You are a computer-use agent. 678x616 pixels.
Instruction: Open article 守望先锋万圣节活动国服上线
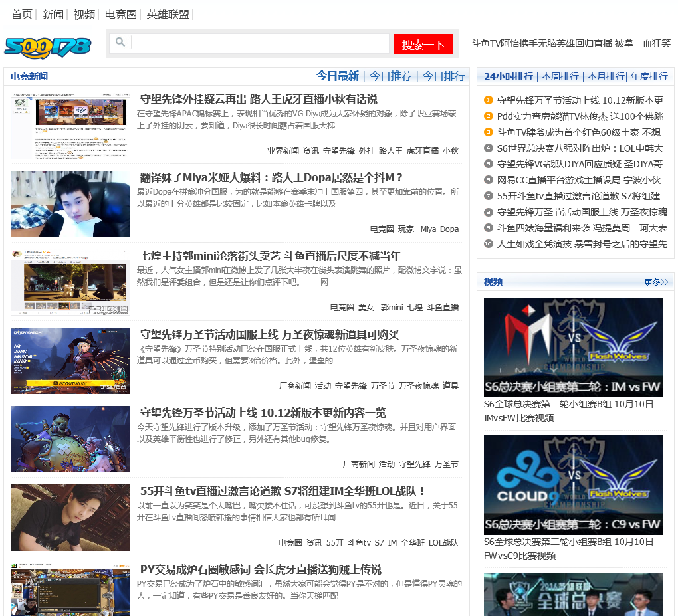(269, 334)
